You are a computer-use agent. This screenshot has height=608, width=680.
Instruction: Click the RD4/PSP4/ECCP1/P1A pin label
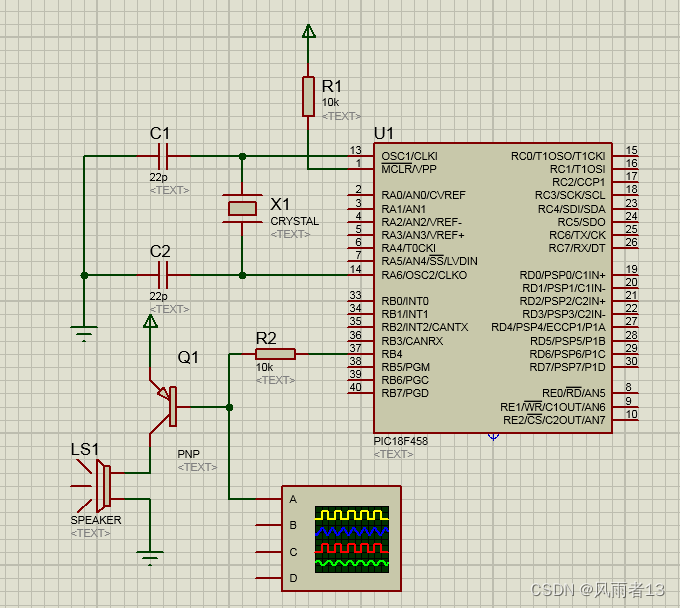coord(548,327)
